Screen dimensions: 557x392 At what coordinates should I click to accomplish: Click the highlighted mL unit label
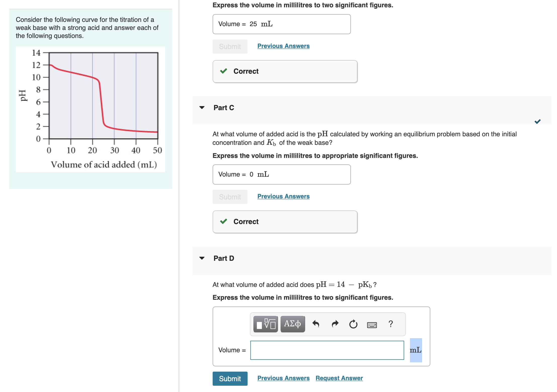pos(416,350)
